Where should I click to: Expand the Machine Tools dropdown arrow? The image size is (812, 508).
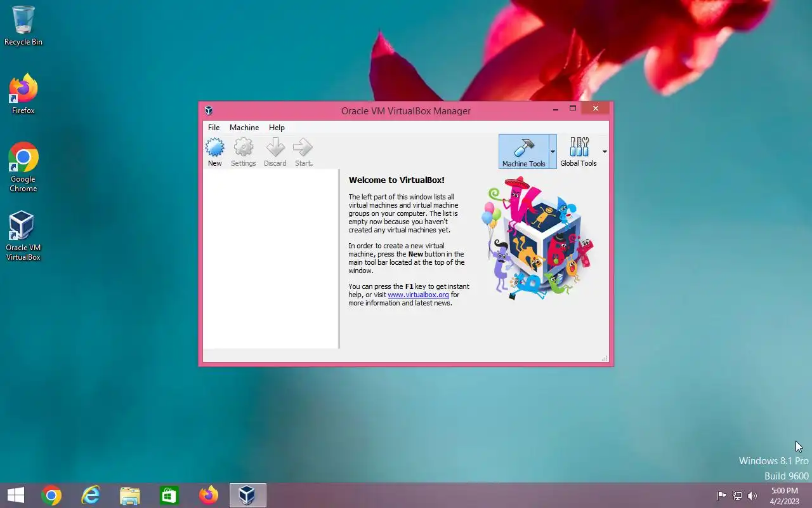click(553, 151)
